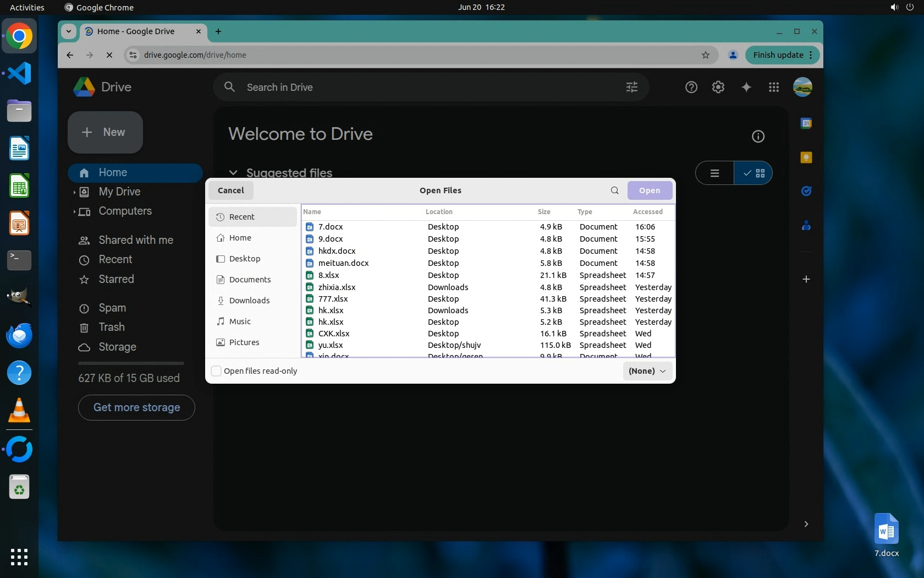Screen dimensions: 924x578
Task: Click Get more storage button
Action: point(136,407)
